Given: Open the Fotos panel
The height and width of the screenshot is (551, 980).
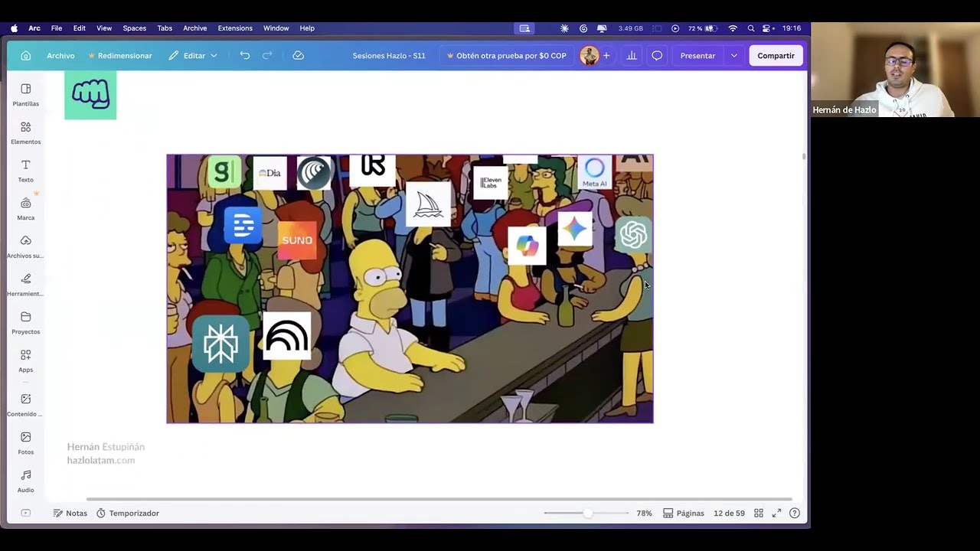Looking at the screenshot, I should [x=25, y=443].
